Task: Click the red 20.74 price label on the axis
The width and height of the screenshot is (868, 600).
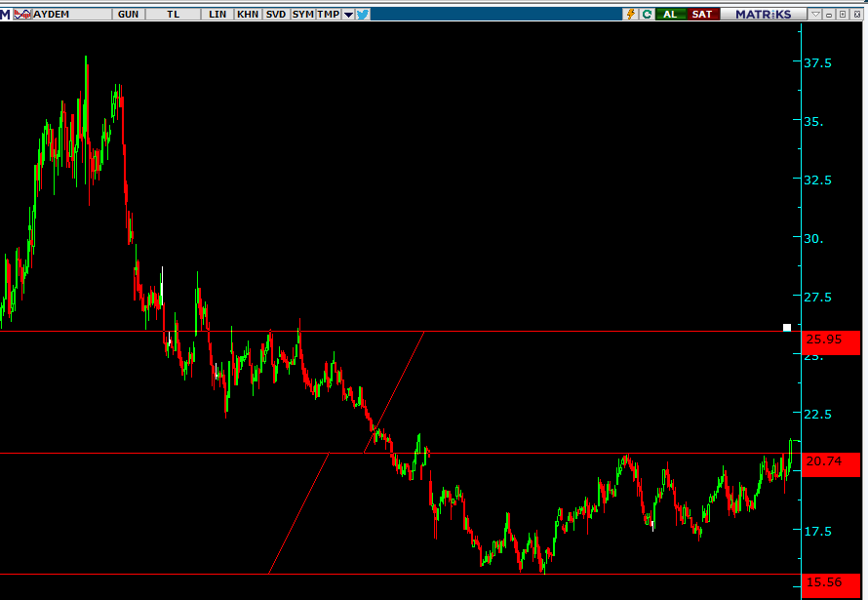Action: tap(825, 462)
